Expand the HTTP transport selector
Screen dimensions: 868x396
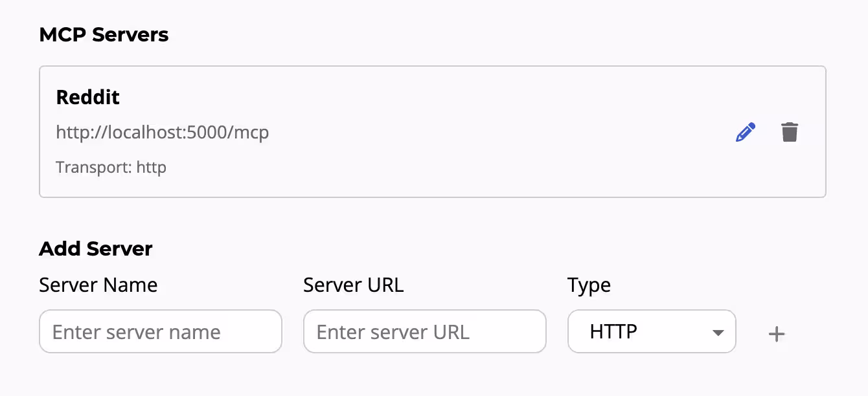click(x=652, y=331)
